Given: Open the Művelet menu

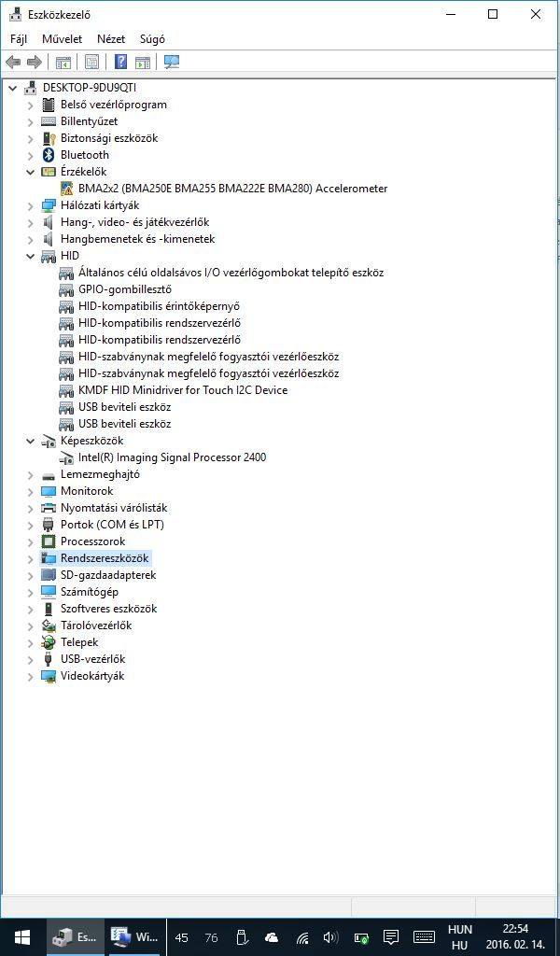Looking at the screenshot, I should [x=63, y=39].
